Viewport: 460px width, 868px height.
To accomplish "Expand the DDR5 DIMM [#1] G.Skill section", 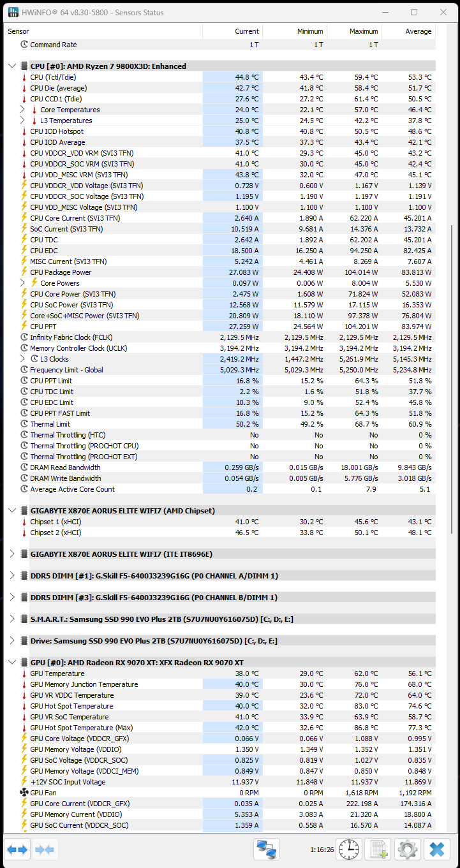I will pyautogui.click(x=12, y=576).
